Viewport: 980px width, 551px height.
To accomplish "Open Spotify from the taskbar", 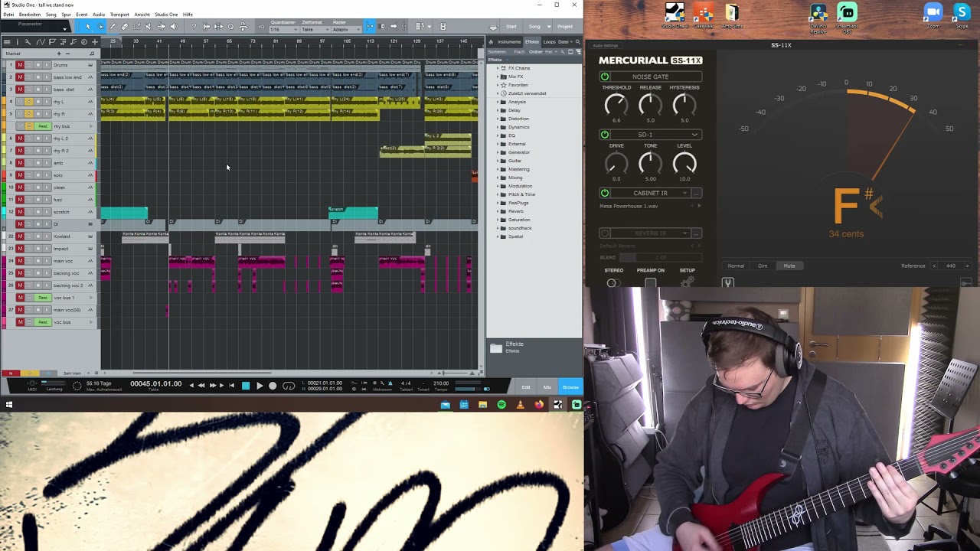I will (501, 404).
